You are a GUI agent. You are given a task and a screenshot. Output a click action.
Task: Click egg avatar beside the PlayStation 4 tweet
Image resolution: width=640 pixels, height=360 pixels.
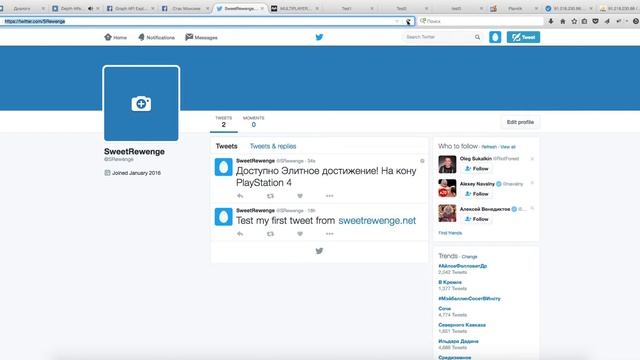click(x=223, y=167)
